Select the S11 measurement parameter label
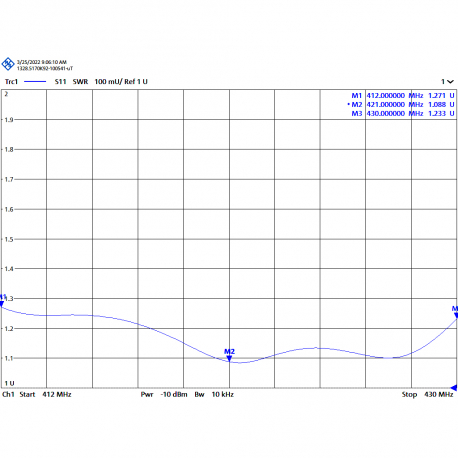This screenshot has width=458, height=458. click(x=60, y=82)
